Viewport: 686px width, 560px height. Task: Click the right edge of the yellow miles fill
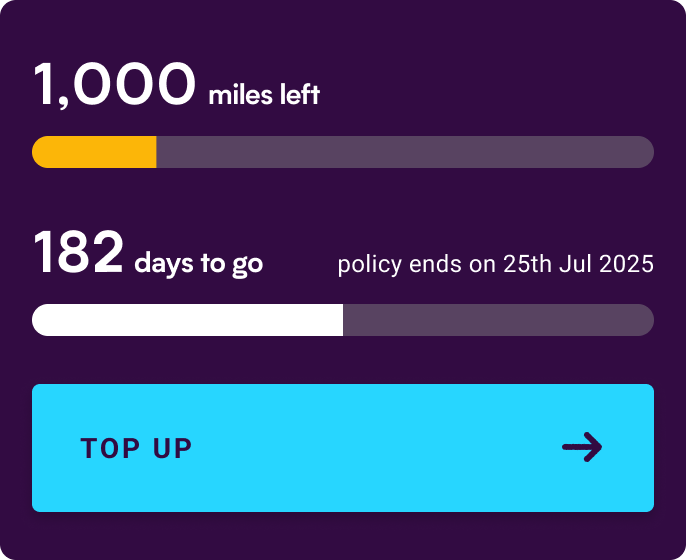pos(155,152)
